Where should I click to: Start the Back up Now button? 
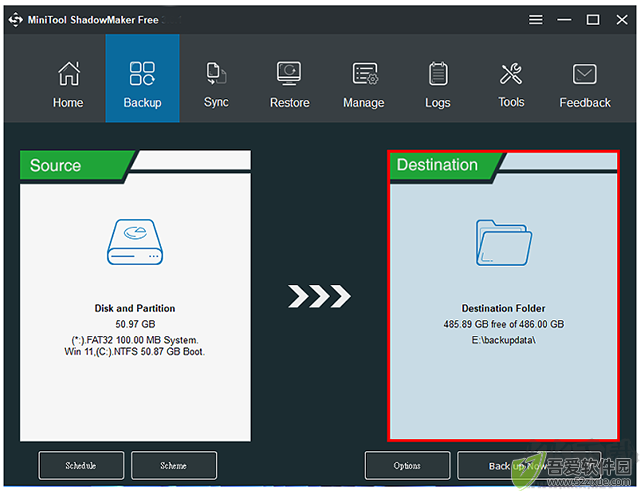tap(529, 465)
